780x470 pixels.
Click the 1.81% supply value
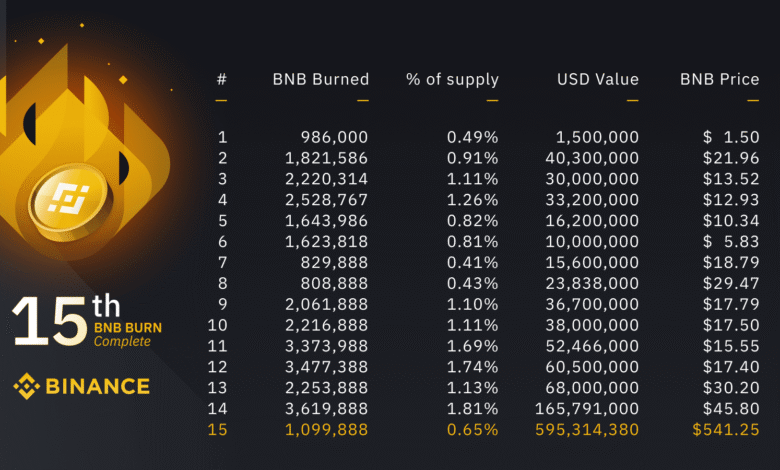473,408
